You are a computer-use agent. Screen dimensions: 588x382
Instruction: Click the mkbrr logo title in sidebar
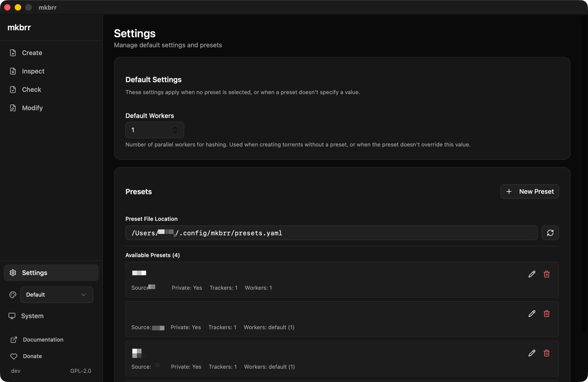coord(19,27)
